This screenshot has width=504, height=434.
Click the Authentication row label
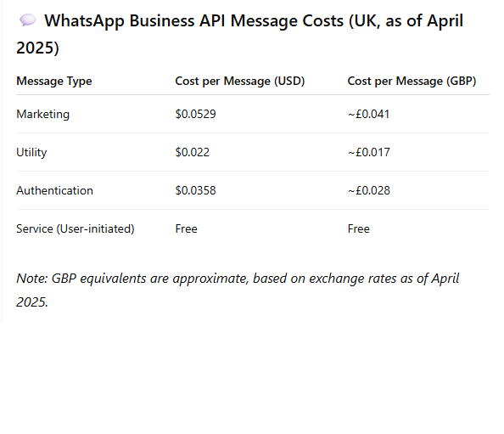54,190
